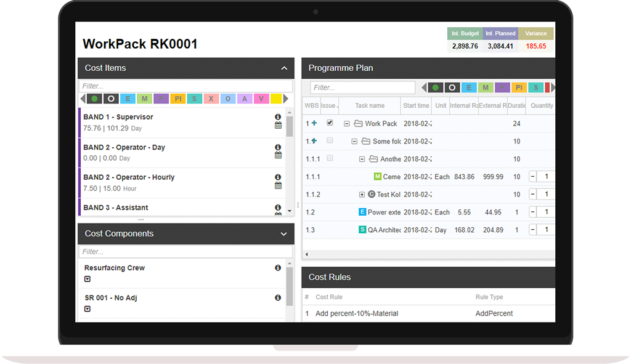Image resolution: width=631 pixels, height=364 pixels.
Task: Sort by Task name column header
Action: (x=370, y=106)
